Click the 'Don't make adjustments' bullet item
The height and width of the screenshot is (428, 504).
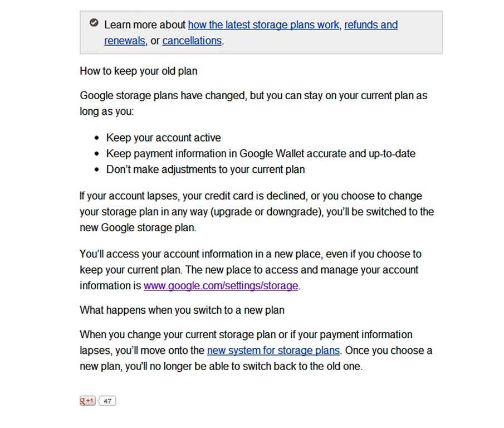pyautogui.click(x=205, y=169)
